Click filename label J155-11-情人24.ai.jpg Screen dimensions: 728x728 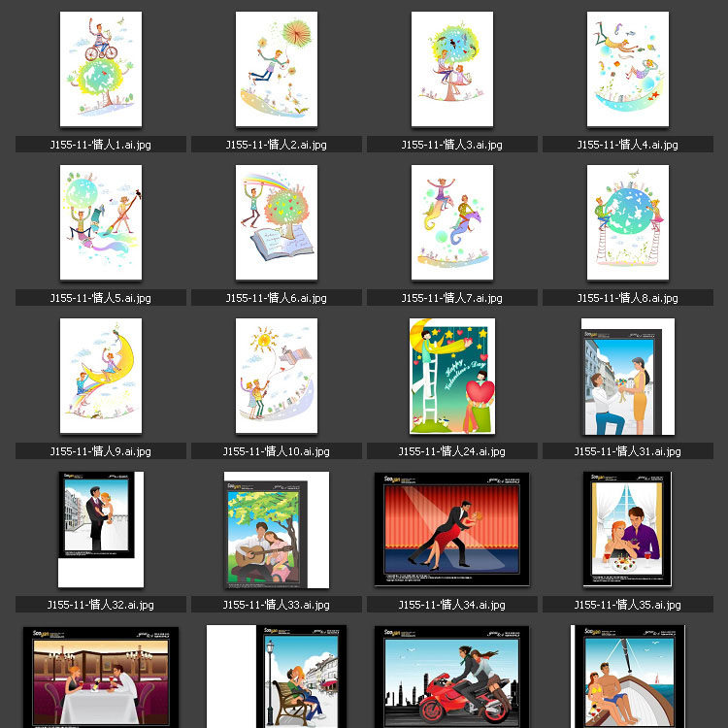(x=452, y=450)
